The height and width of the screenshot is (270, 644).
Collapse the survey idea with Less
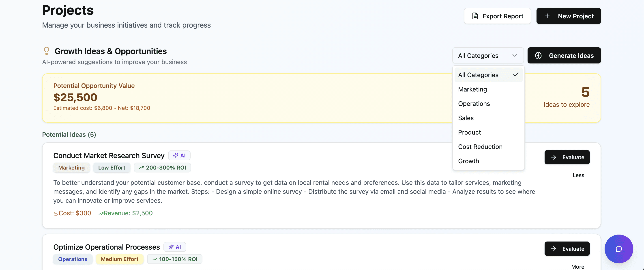pos(578,175)
